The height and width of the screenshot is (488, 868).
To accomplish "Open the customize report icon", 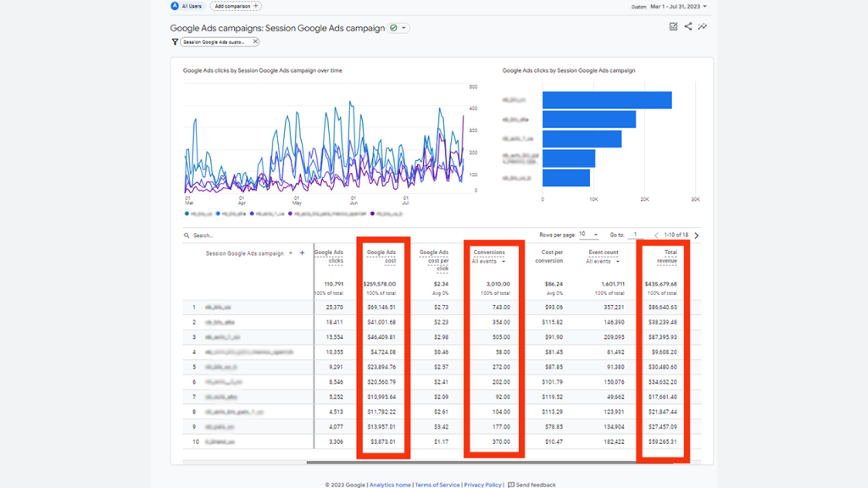I will pos(673,26).
